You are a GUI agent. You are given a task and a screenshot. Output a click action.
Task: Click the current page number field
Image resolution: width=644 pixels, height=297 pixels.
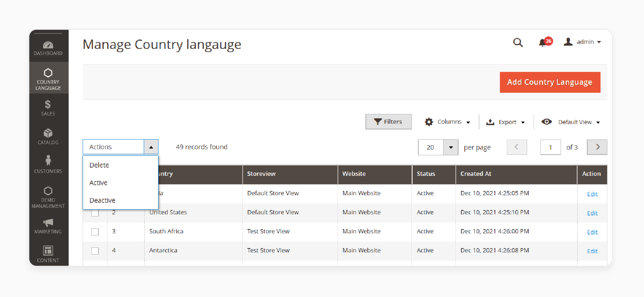click(x=551, y=147)
